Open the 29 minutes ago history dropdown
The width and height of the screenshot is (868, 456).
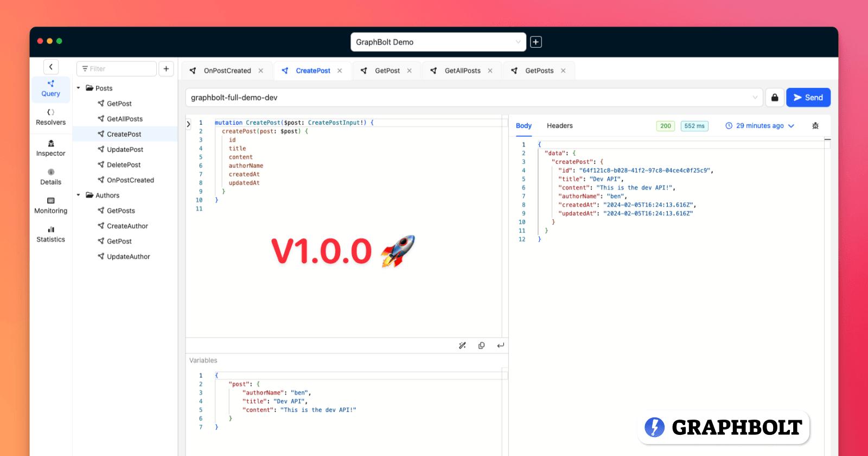click(x=760, y=125)
